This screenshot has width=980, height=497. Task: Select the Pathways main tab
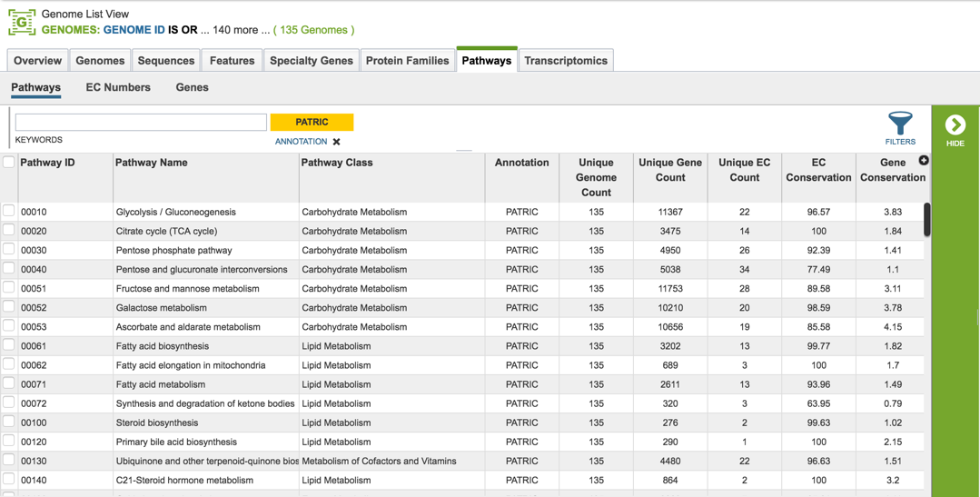click(487, 61)
